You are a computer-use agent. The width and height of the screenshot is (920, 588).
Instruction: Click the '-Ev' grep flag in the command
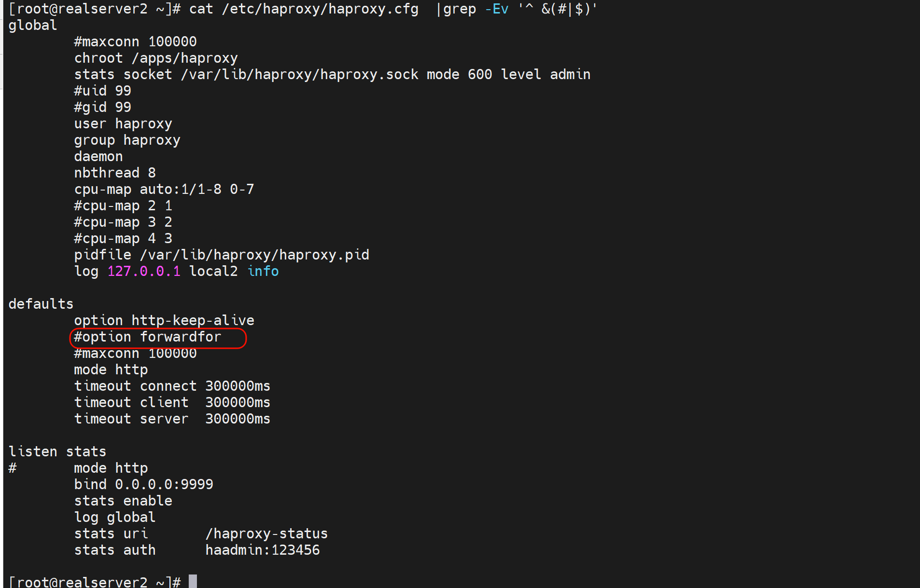coord(497,9)
